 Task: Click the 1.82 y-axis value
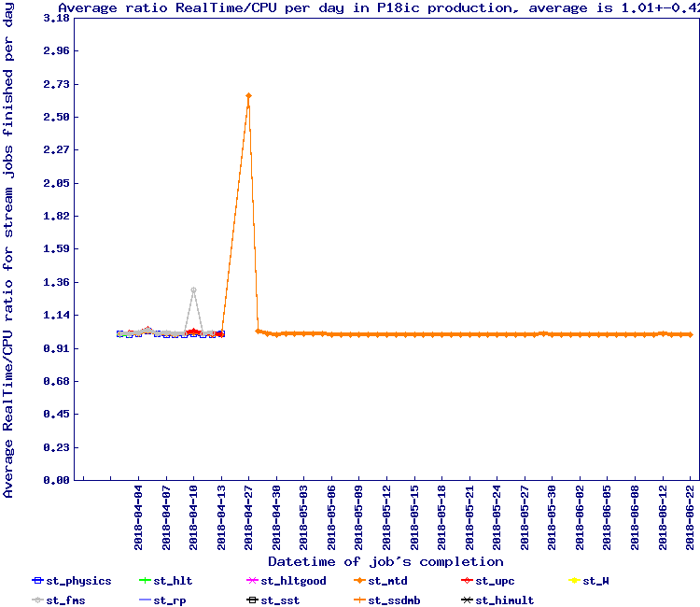56,216
